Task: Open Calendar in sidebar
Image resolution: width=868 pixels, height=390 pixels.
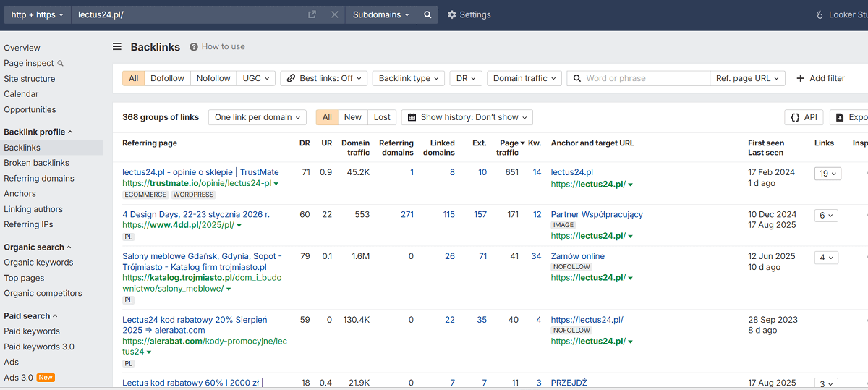Action: [x=21, y=94]
